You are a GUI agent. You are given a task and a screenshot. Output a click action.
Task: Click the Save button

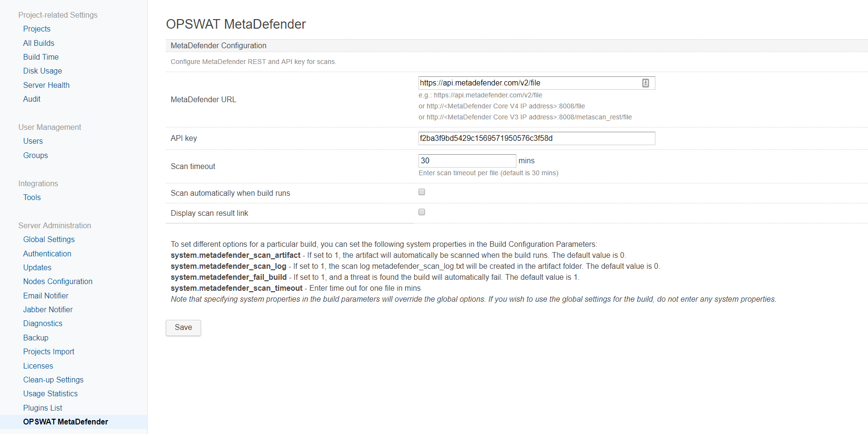[x=183, y=328]
